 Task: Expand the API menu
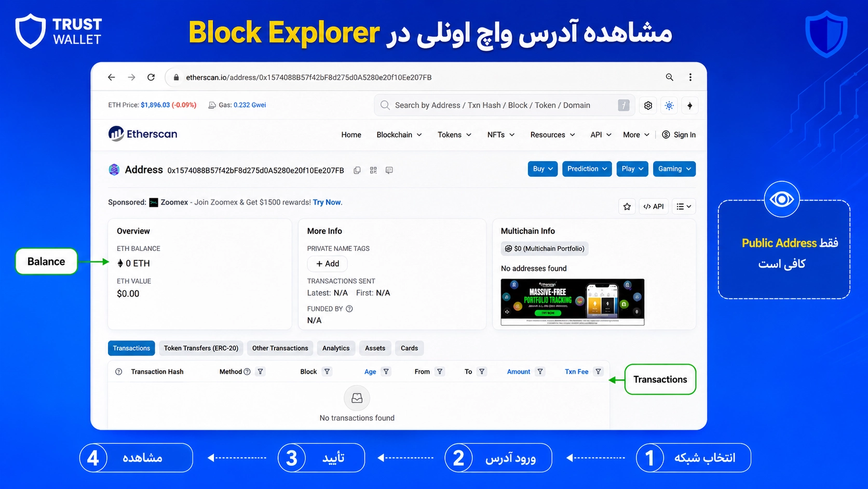pyautogui.click(x=601, y=135)
